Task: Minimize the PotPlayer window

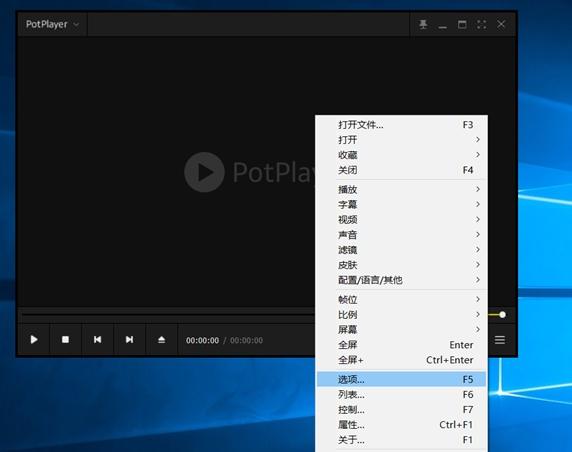Action: click(442, 27)
